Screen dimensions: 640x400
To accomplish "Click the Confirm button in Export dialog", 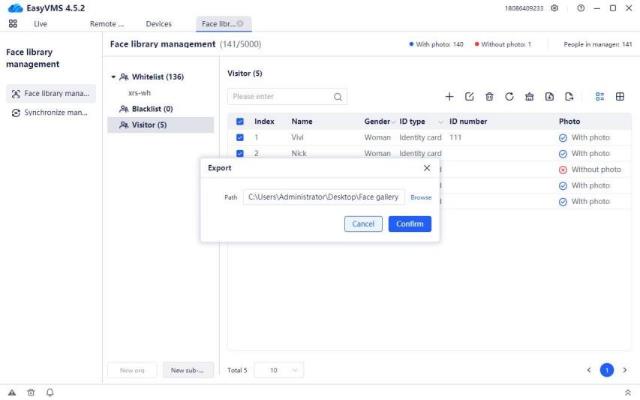I will point(410,224).
